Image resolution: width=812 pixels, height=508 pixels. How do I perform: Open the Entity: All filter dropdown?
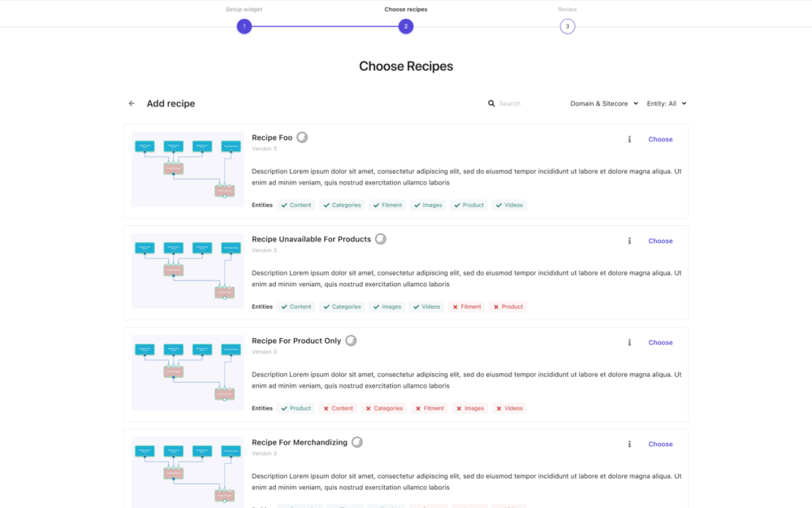coord(667,104)
